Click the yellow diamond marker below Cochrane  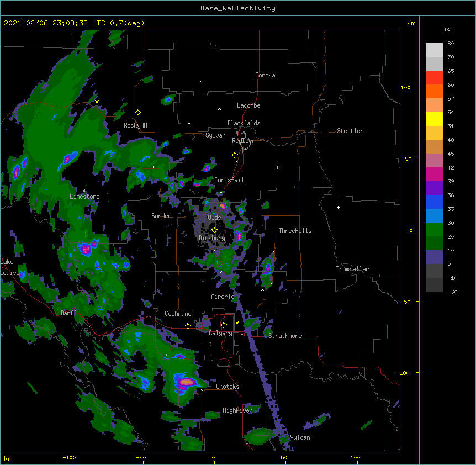pyautogui.click(x=188, y=326)
